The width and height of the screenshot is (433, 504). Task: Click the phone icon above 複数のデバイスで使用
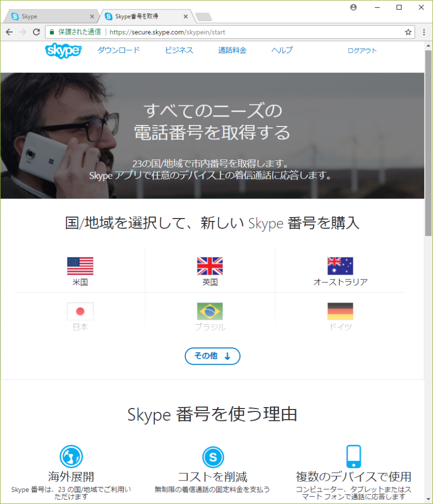click(354, 456)
